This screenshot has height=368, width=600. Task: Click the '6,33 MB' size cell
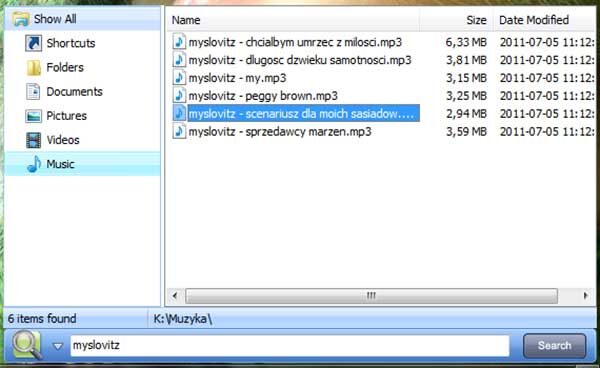pyautogui.click(x=466, y=42)
